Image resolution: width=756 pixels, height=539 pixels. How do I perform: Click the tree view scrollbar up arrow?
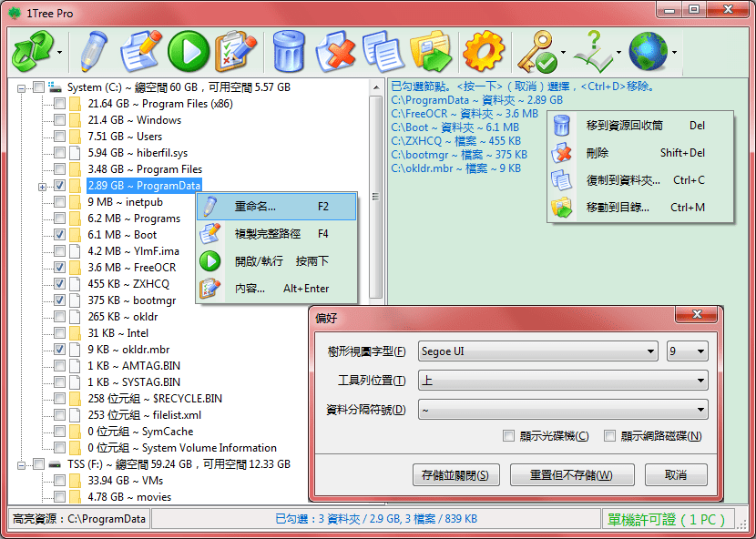[x=375, y=87]
